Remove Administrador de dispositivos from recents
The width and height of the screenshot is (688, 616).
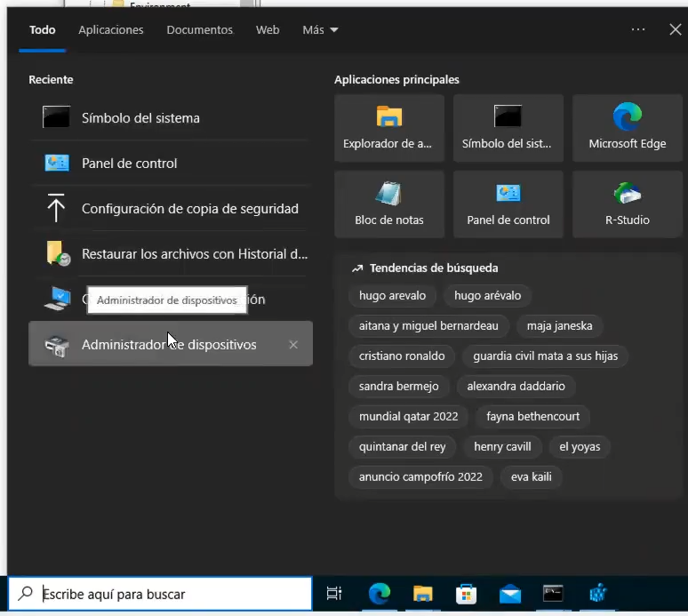coord(293,345)
